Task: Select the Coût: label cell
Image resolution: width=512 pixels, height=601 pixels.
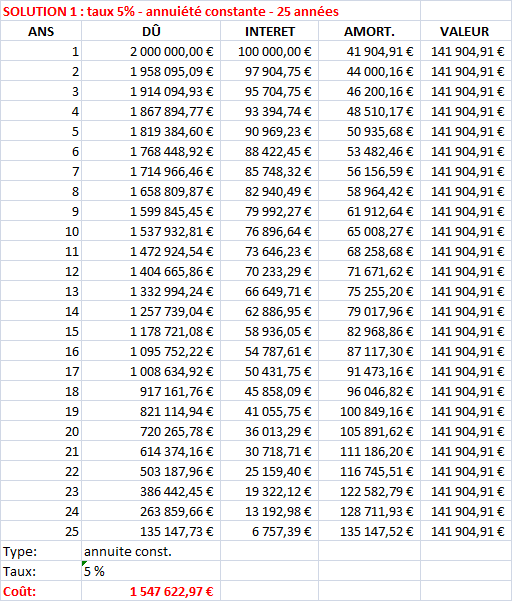Action: 41,591
